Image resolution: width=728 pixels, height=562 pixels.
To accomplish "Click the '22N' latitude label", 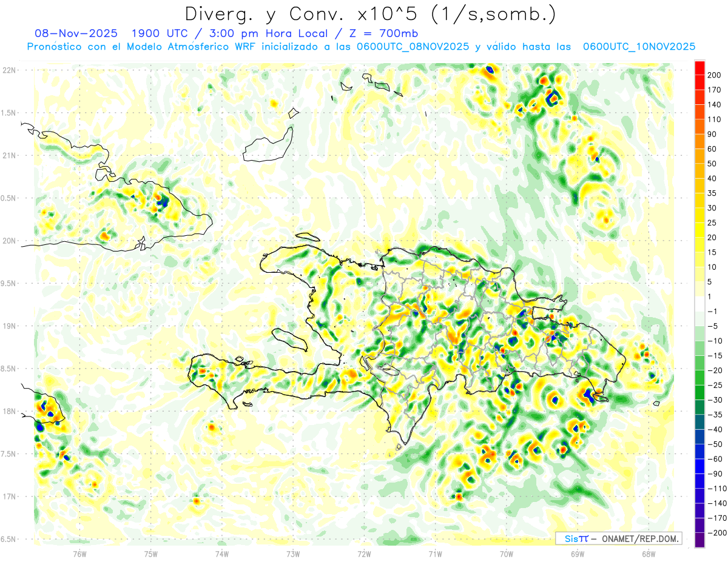I will tap(9, 70).
